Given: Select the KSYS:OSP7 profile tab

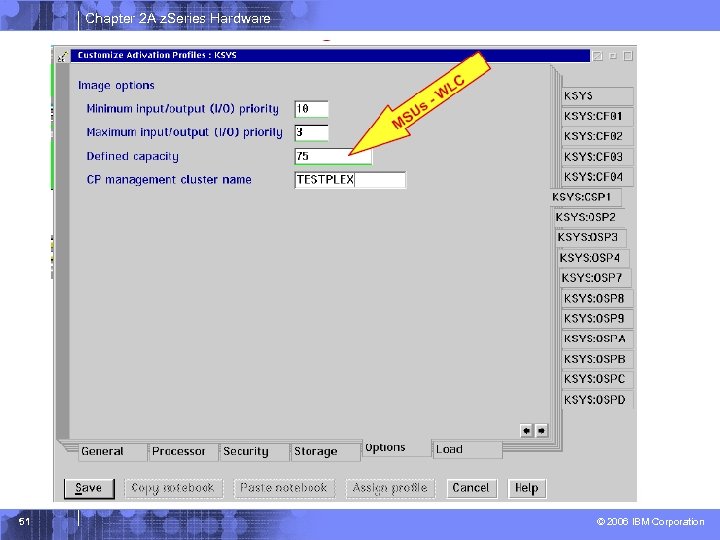Looking at the screenshot, I should (596, 278).
